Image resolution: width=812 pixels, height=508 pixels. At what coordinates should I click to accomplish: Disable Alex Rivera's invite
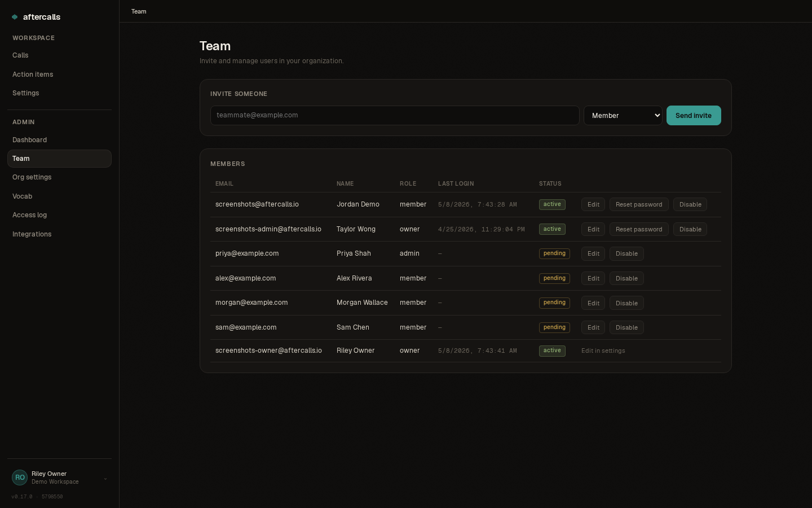626,278
